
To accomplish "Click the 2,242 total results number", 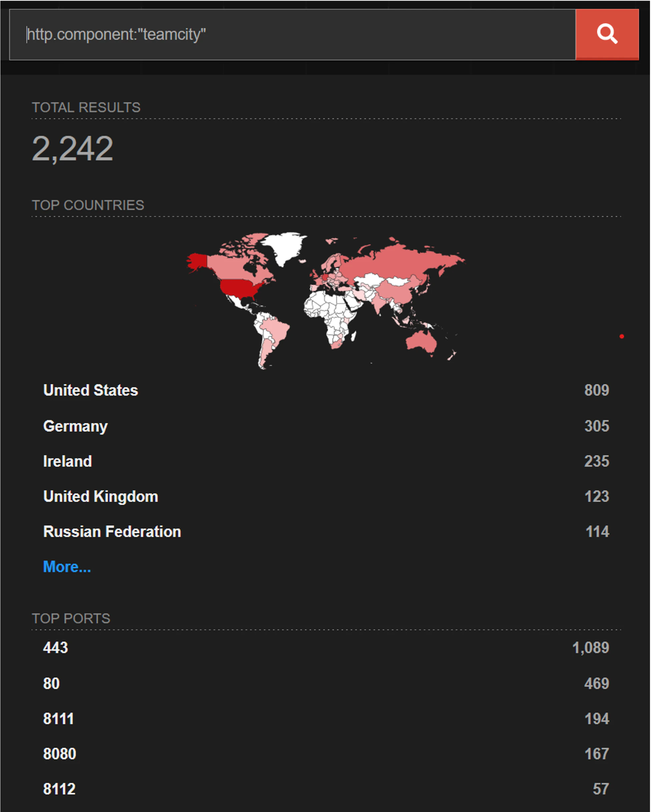I will click(72, 149).
